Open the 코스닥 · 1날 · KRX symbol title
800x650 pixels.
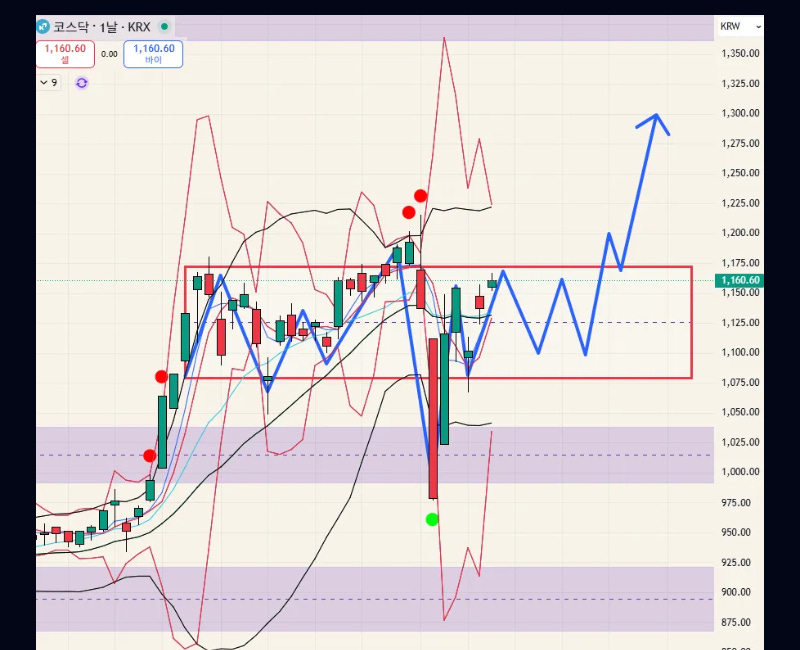102,27
